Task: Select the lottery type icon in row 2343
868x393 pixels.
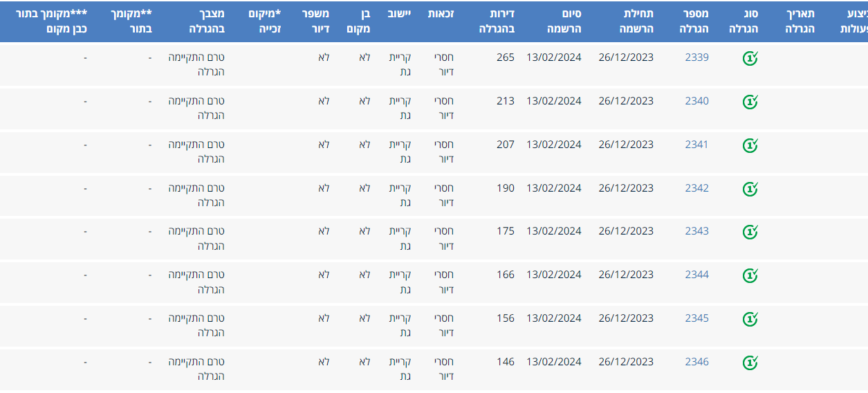Action: coord(750,232)
